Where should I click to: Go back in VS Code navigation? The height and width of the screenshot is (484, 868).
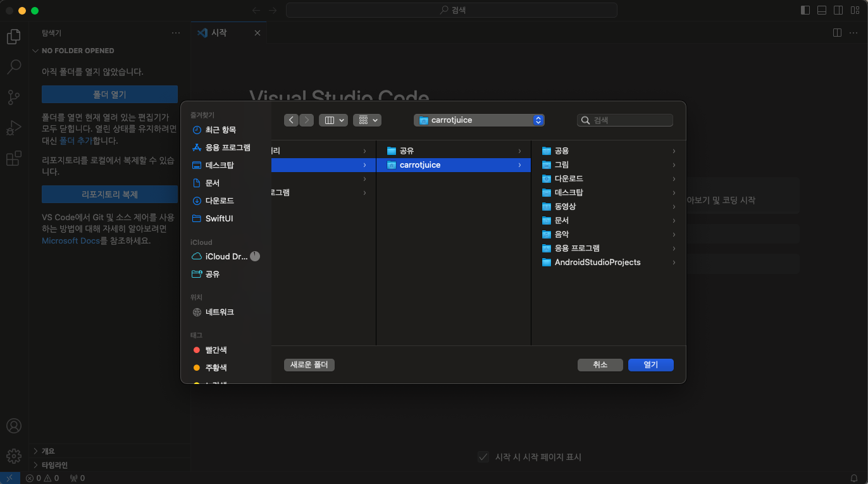[256, 10]
